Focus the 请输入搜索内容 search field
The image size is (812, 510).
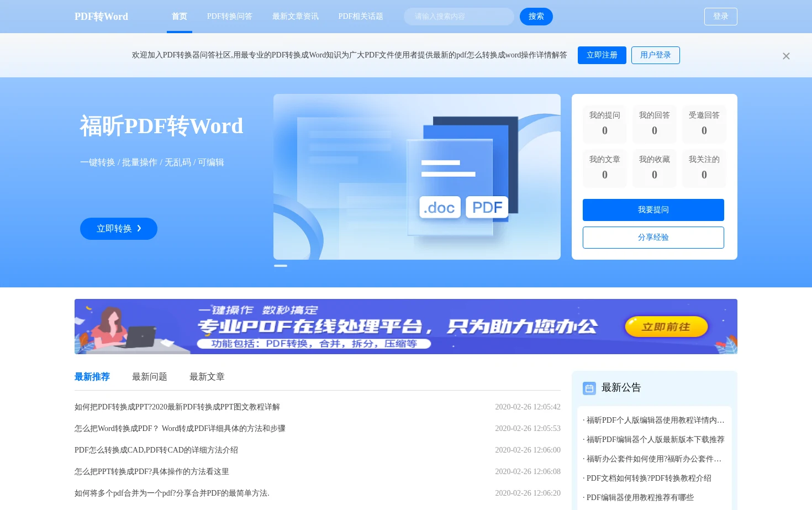tap(459, 17)
